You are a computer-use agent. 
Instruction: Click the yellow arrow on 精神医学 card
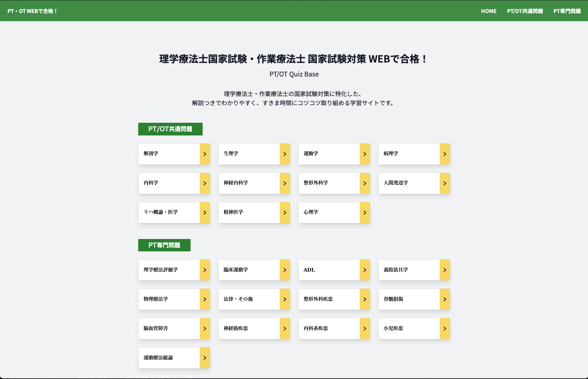(x=285, y=213)
